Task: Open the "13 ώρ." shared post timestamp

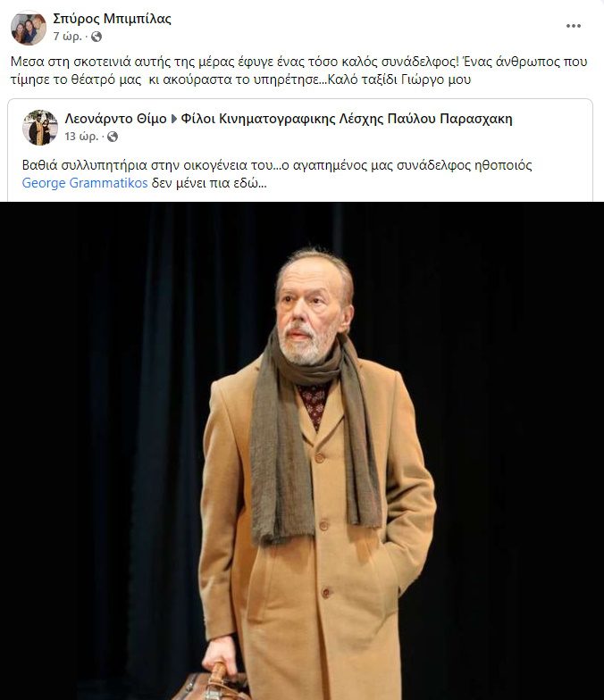Action: pyautogui.click(x=81, y=137)
